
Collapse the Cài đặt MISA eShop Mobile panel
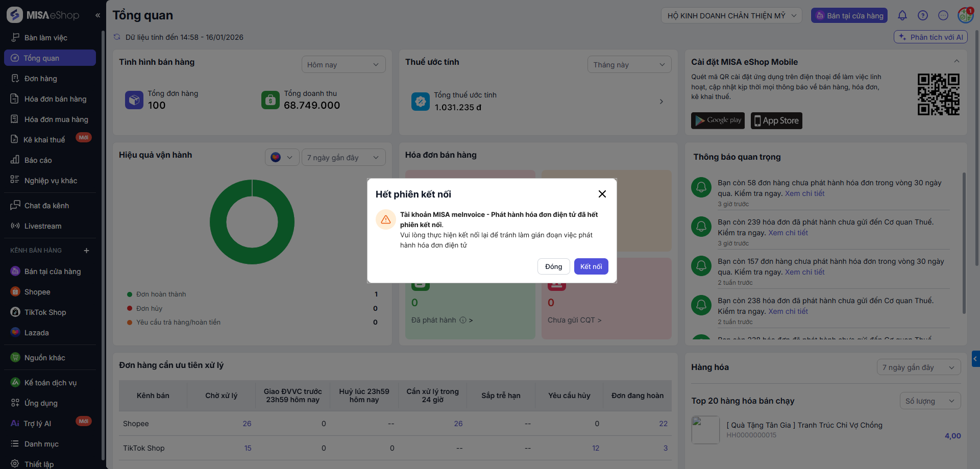click(x=957, y=61)
